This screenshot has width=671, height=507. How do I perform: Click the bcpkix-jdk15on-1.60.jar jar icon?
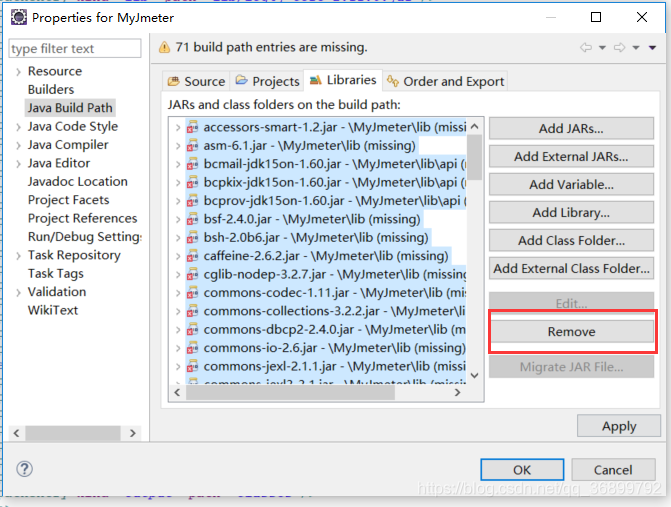pos(193,182)
